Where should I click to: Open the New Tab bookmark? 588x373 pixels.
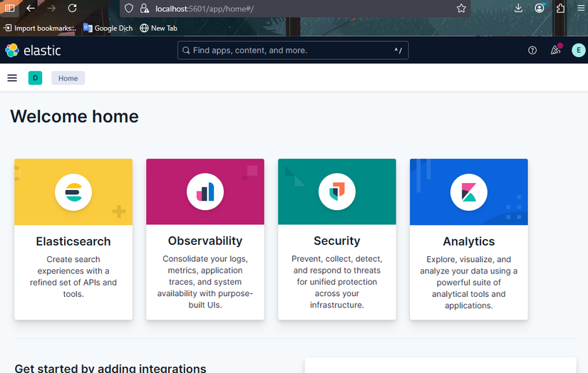pos(158,28)
